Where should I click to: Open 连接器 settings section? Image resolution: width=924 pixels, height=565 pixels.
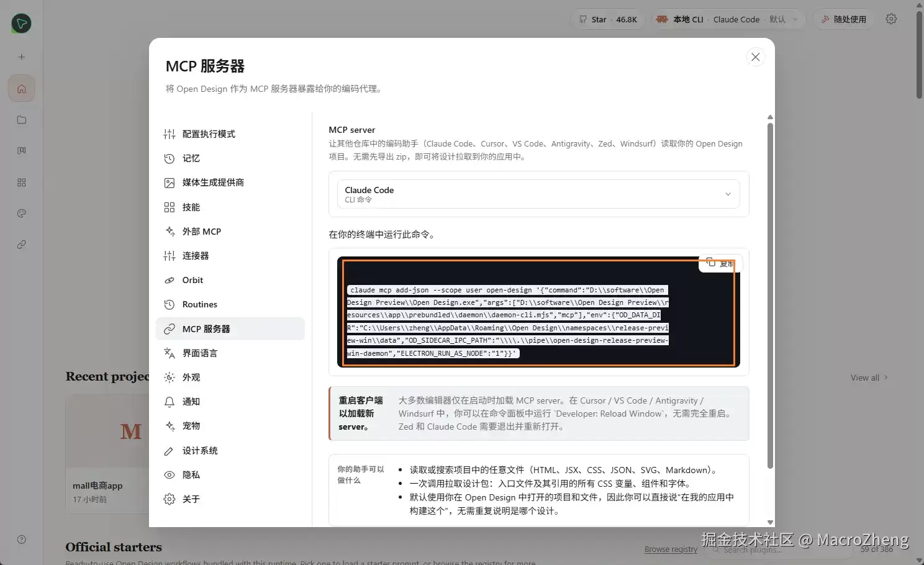[x=230, y=256]
